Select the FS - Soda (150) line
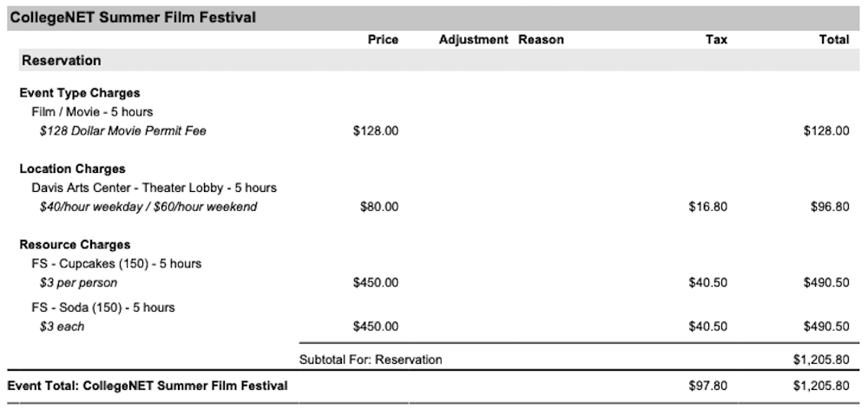 point(103,307)
